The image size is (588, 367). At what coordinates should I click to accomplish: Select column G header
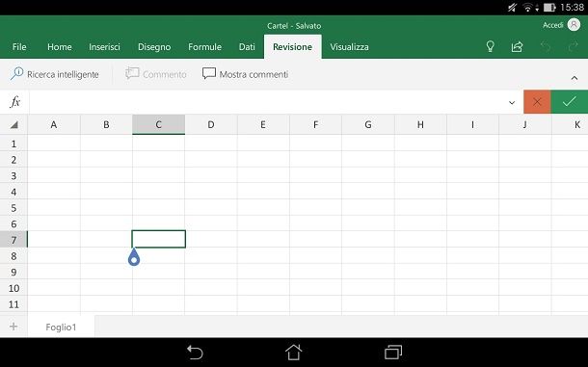(368, 124)
